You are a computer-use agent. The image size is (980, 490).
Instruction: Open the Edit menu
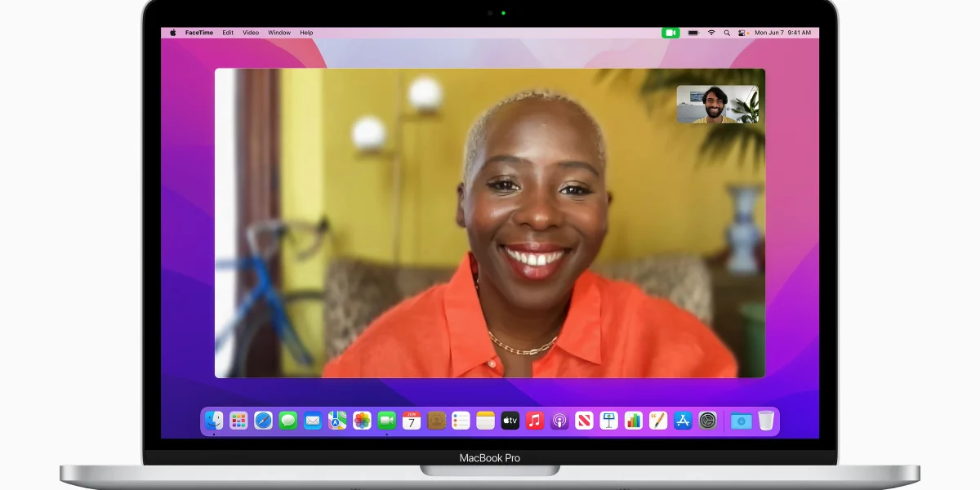coord(228,33)
